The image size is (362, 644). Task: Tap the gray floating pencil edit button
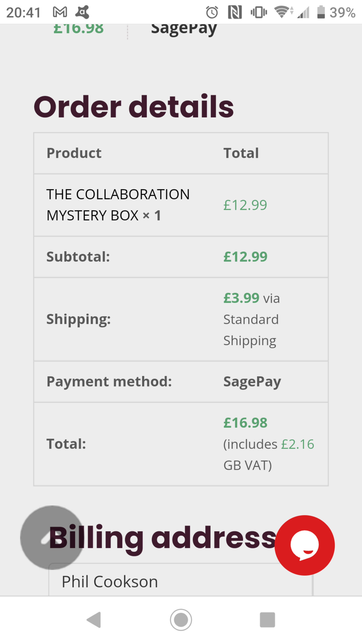52,538
